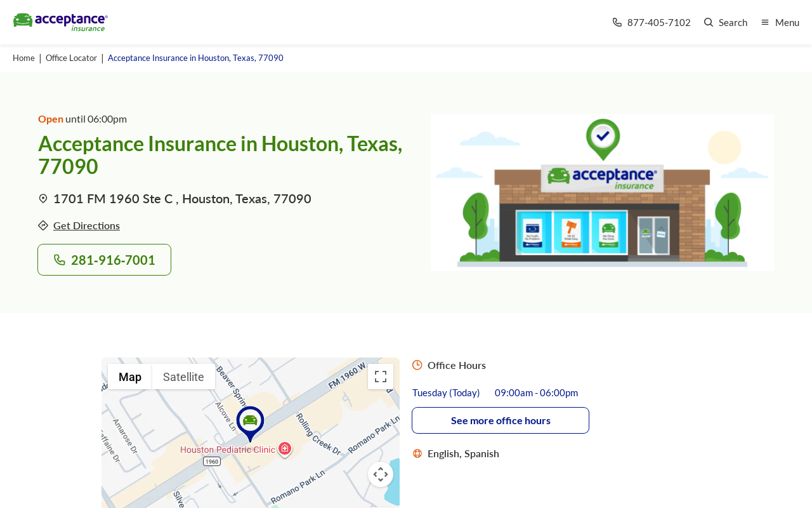Viewport: 812px width, 508px height.
Task: Navigate to Office Locator breadcrumb
Action: (x=71, y=58)
